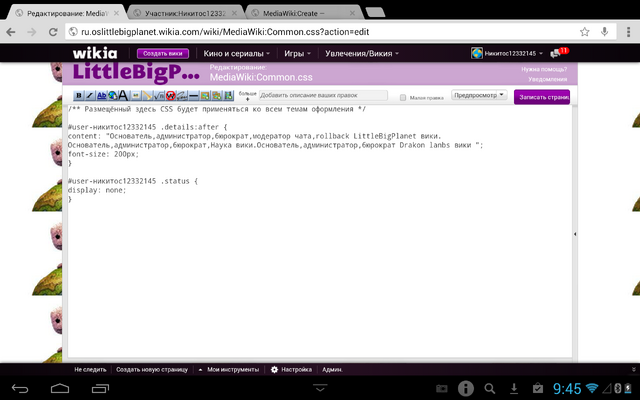The image size is (640, 400).
Task: Click Не следить in bottom bar
Action: click(90, 369)
